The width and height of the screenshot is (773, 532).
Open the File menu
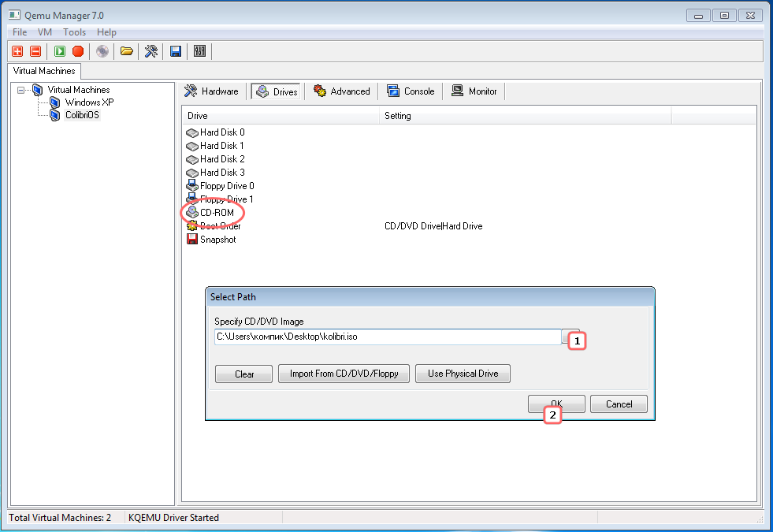coord(20,32)
